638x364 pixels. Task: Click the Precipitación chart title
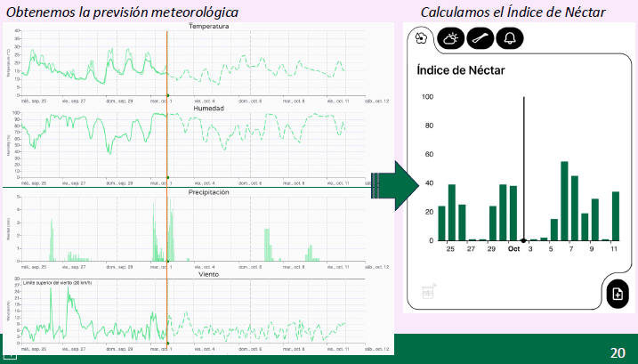click(x=209, y=192)
